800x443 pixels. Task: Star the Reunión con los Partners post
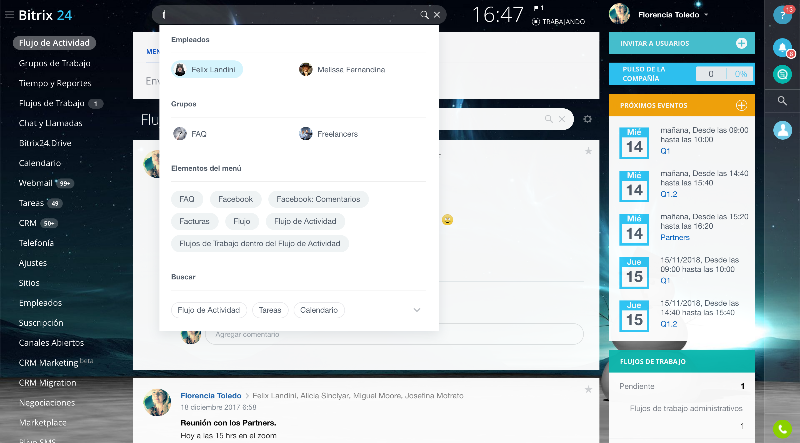pyautogui.click(x=588, y=389)
